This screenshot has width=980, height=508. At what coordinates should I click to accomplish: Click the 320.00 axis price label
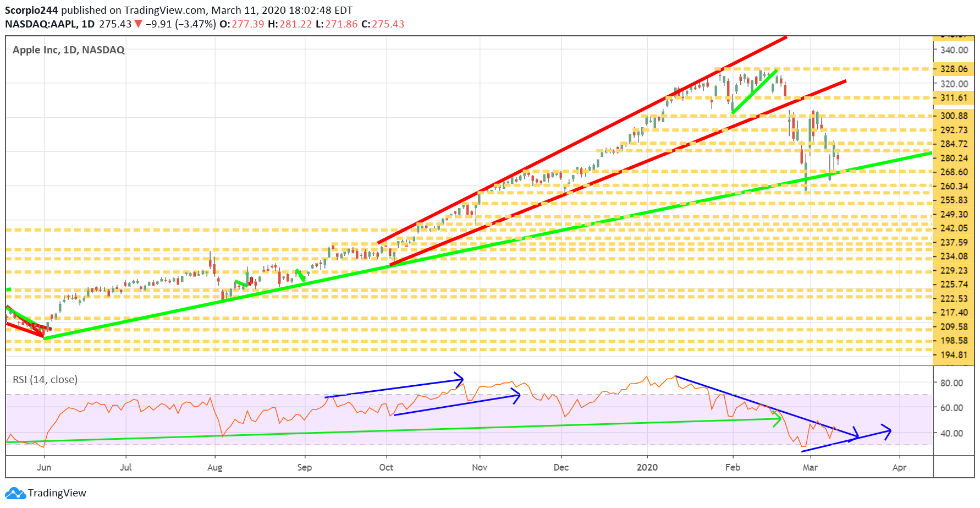pos(954,84)
